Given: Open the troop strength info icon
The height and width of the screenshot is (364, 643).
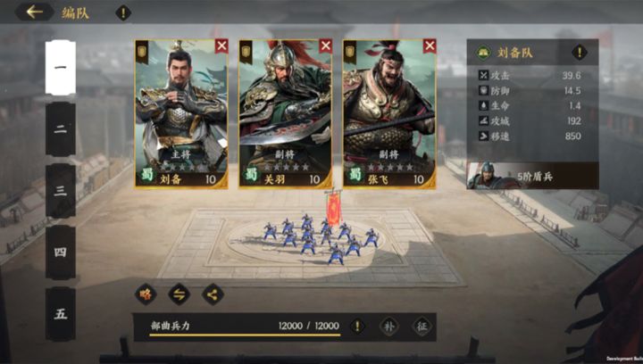Looking at the screenshot, I should (x=357, y=327).
